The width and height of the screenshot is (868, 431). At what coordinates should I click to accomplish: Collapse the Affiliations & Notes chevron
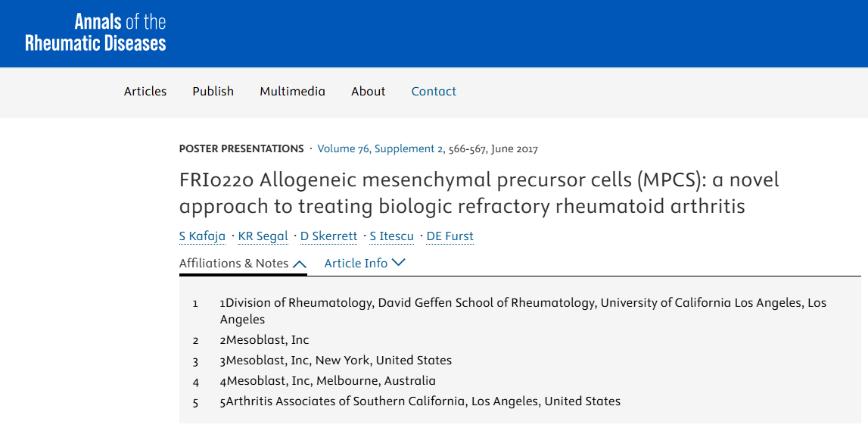pos(300,264)
